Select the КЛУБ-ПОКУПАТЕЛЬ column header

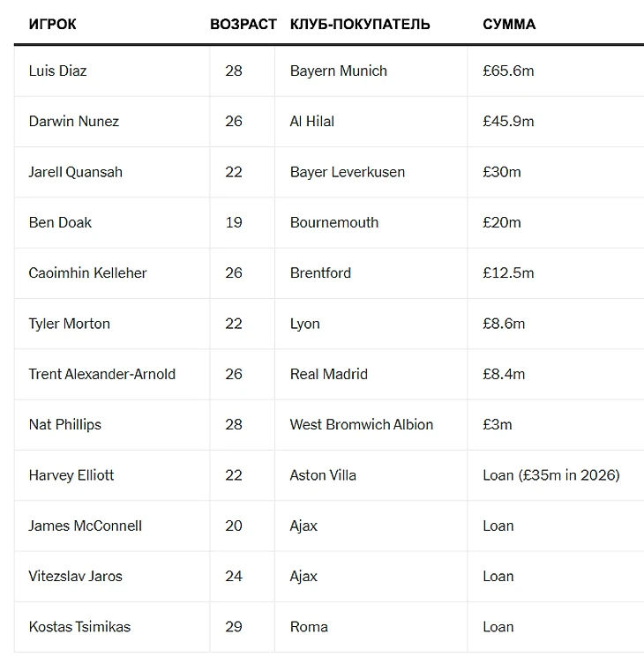click(x=360, y=24)
